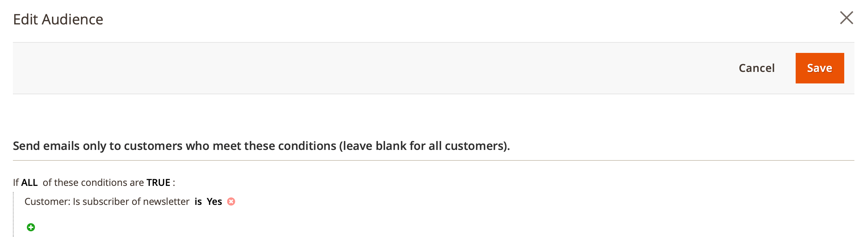Screen dimensions: 868x251
Task: Click the gray action bar's empty area
Action: click(340, 68)
